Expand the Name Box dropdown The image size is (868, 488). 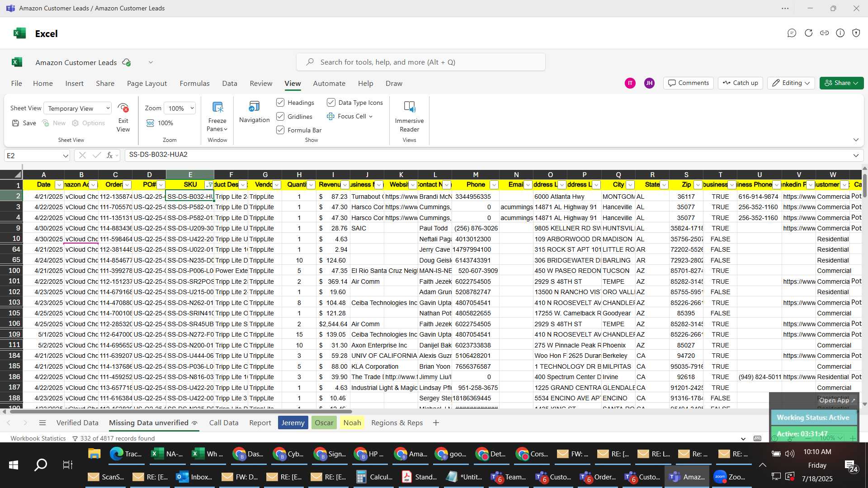coord(66,156)
